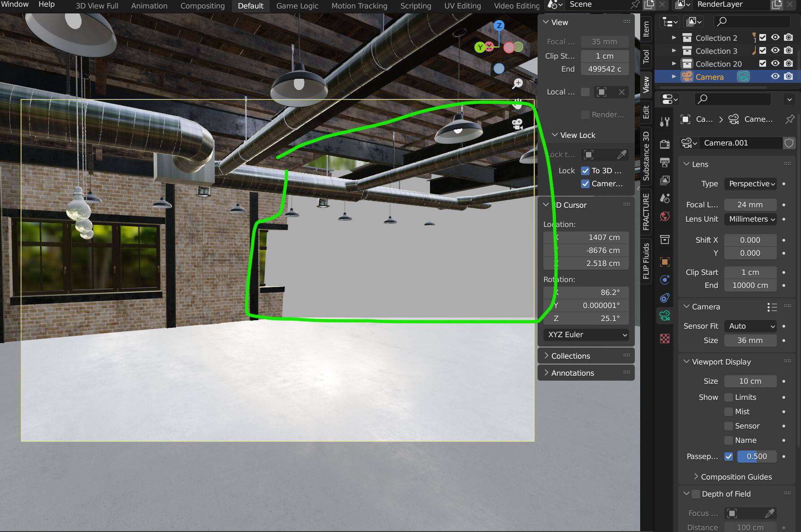
Task: Open the Composition Guides section
Action: coord(735,476)
